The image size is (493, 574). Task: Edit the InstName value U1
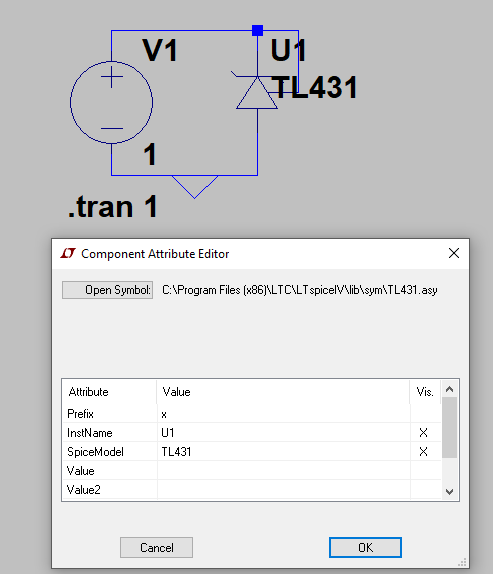(284, 432)
